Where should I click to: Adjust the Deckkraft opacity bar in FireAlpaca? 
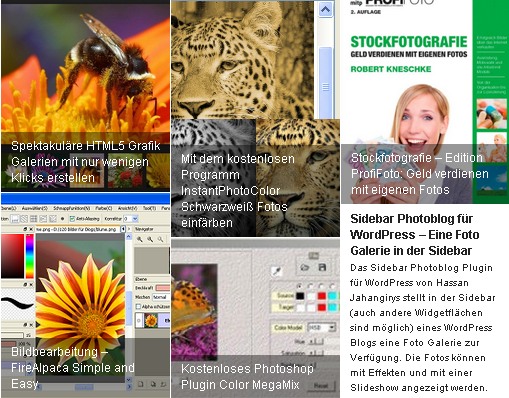tap(163, 288)
